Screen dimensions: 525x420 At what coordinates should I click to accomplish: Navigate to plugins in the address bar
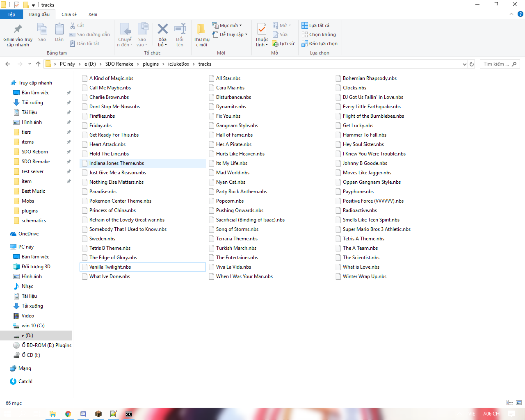(x=151, y=64)
